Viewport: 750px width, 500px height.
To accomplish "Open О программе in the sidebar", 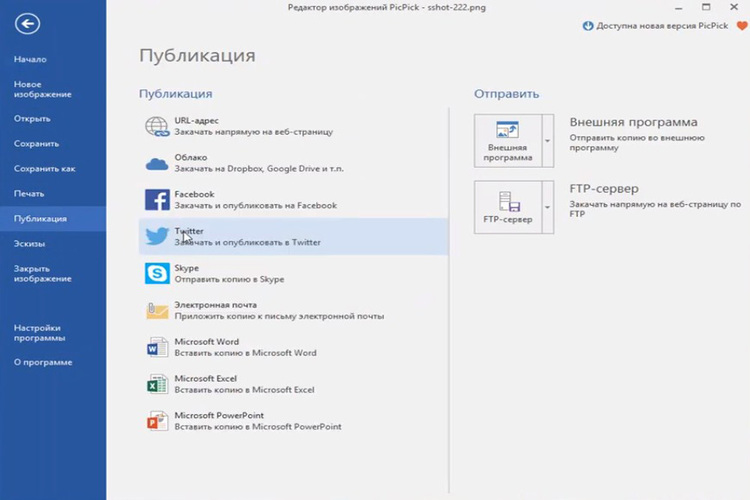I will click(43, 362).
